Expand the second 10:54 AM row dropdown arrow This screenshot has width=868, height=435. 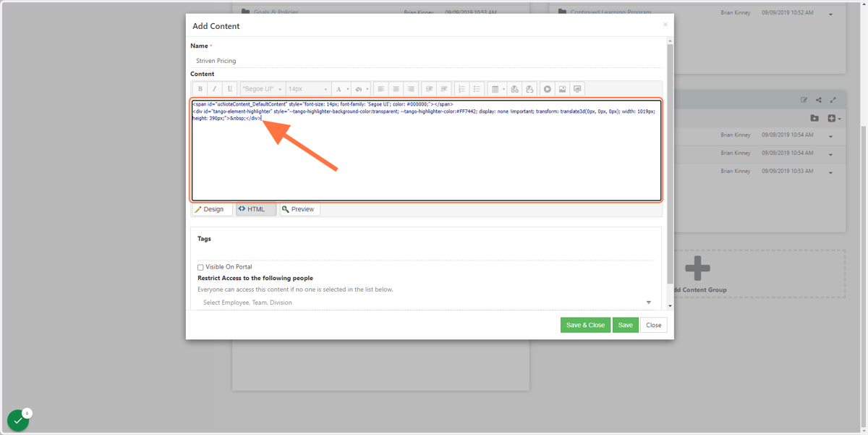830,155
